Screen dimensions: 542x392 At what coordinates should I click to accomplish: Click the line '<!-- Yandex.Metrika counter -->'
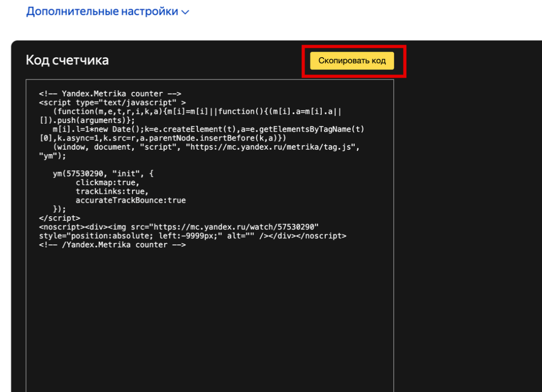tap(110, 93)
